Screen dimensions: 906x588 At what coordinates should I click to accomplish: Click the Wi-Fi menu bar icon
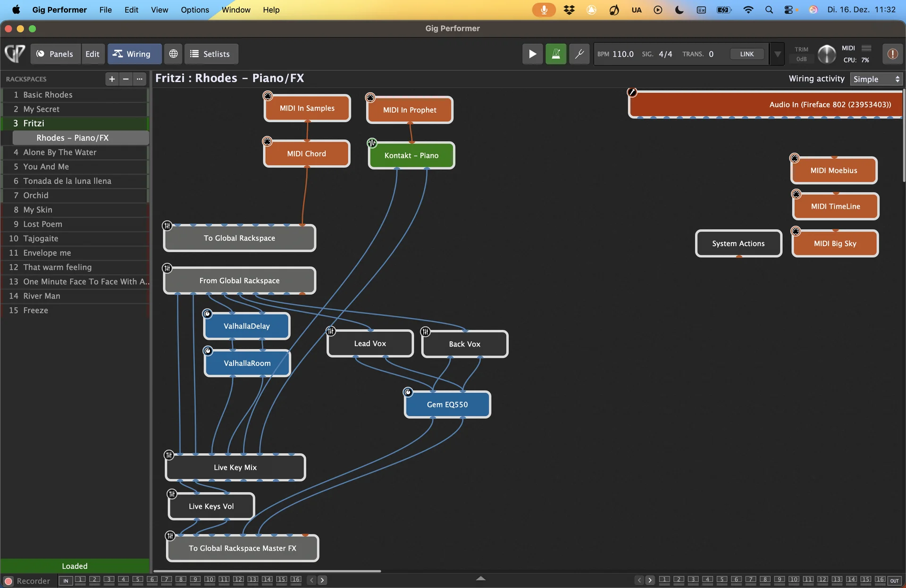tap(748, 9)
